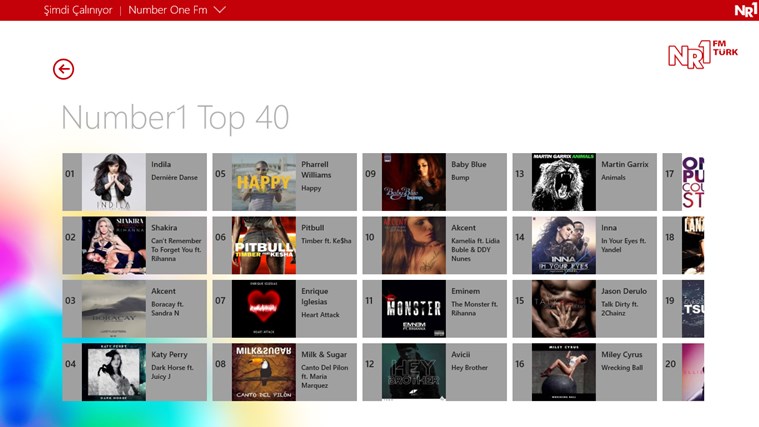Open chart entry number 19
This screenshot has height=427, width=759.
tap(683, 309)
